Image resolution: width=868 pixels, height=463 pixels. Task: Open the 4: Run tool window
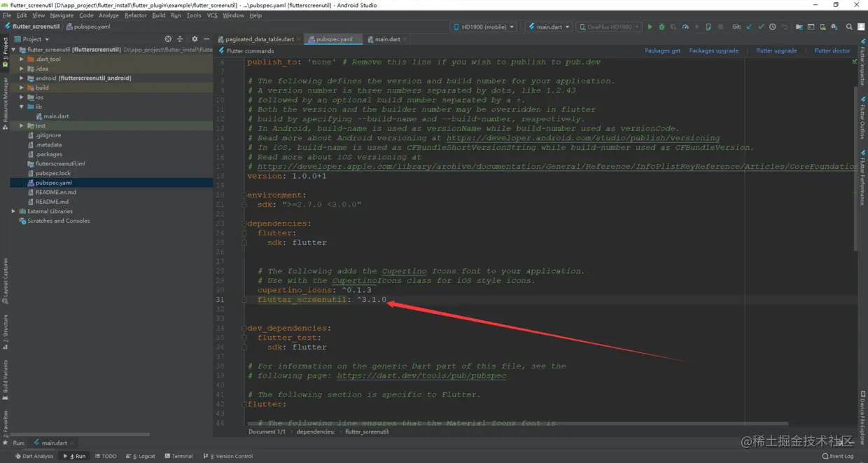pyautogui.click(x=75, y=456)
